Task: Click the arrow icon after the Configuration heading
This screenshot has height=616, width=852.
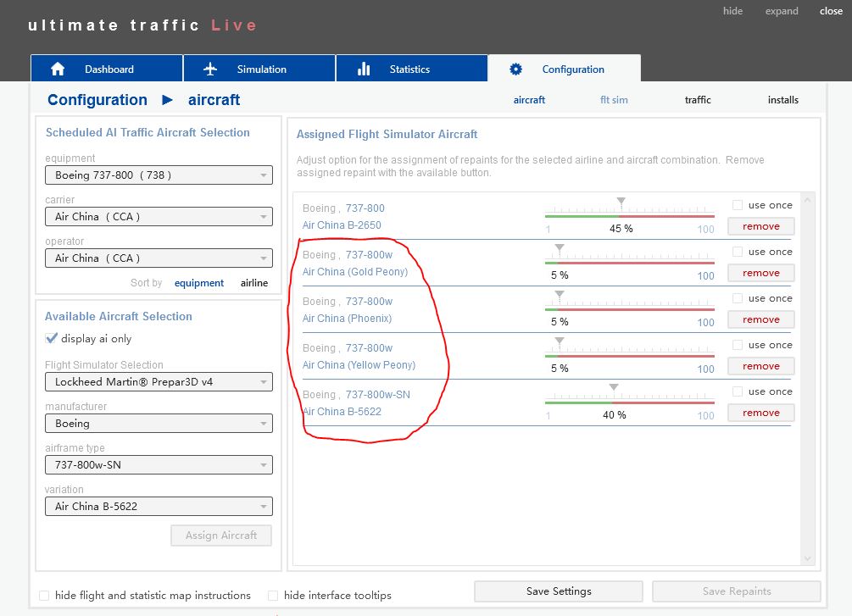Action: [x=167, y=100]
